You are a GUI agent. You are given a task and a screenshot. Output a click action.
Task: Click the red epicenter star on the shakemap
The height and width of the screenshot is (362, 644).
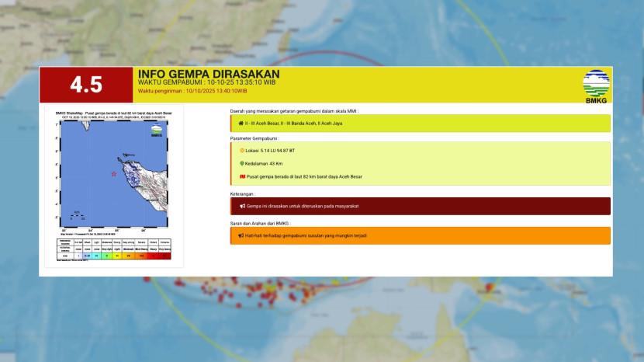113,173
